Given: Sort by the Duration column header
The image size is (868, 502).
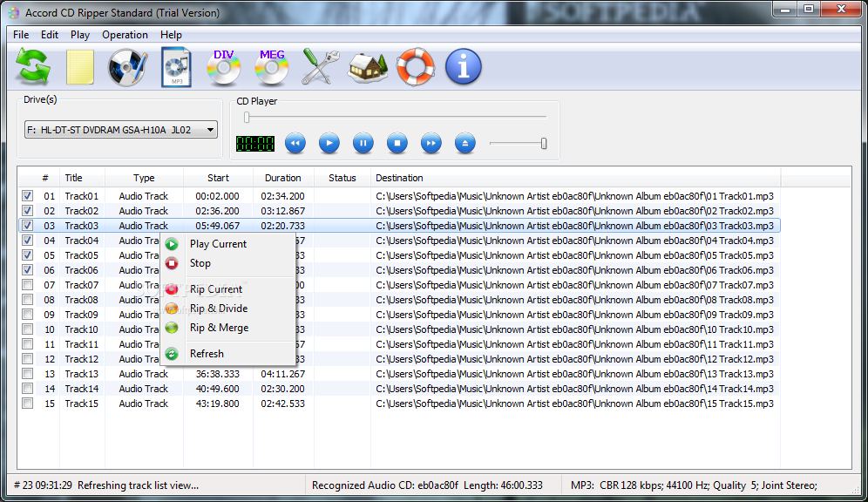Looking at the screenshot, I should [x=283, y=178].
